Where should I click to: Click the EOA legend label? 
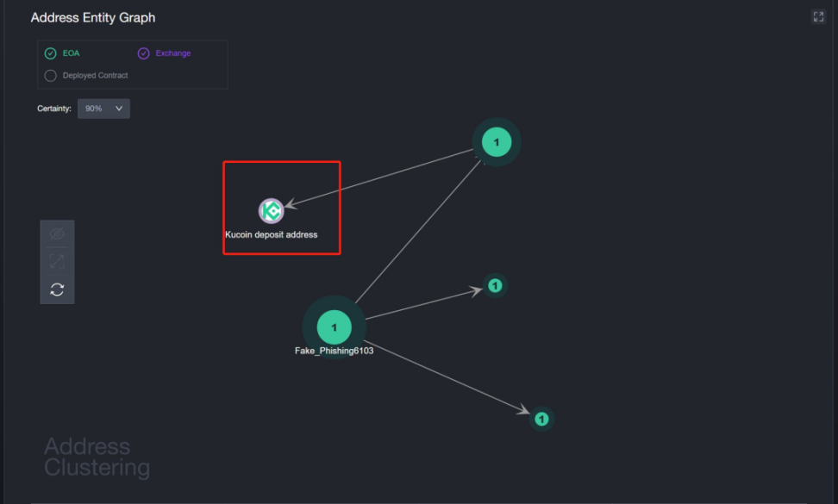click(x=71, y=53)
